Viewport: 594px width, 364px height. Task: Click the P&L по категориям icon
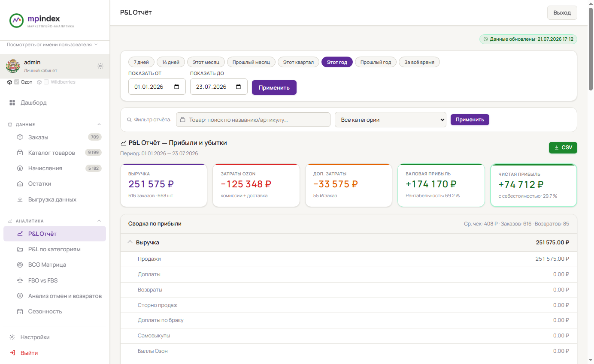pyautogui.click(x=20, y=249)
